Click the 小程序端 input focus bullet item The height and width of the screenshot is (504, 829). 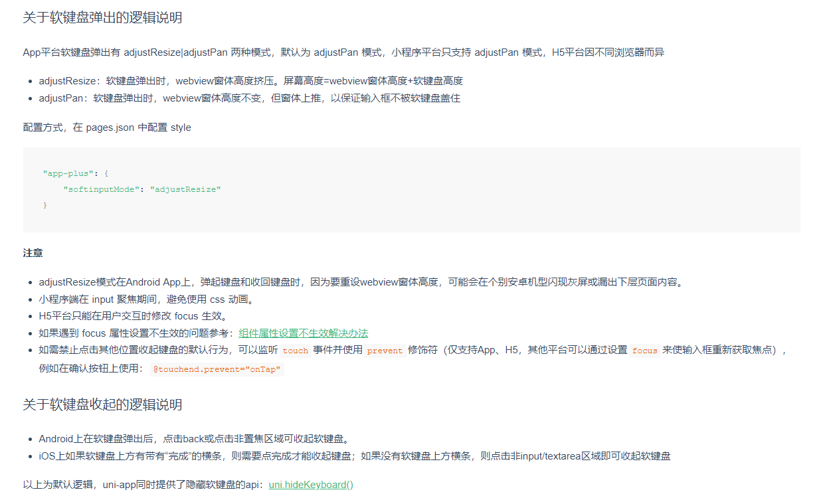tap(153, 299)
